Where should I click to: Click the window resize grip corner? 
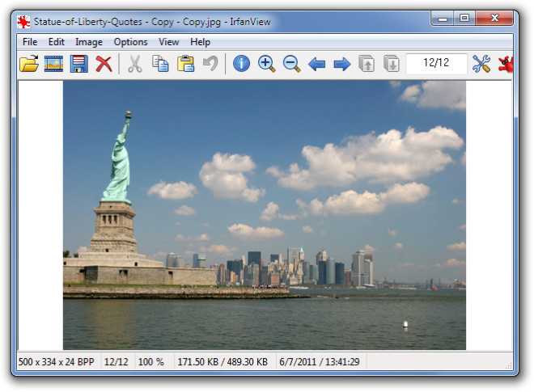508,366
